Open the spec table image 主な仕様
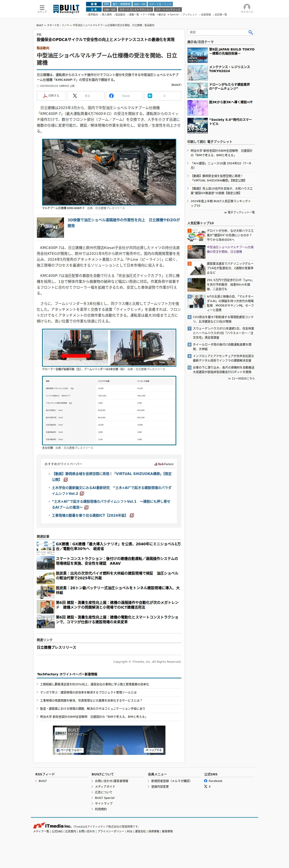This screenshot has height=868, width=289. pos(109,410)
